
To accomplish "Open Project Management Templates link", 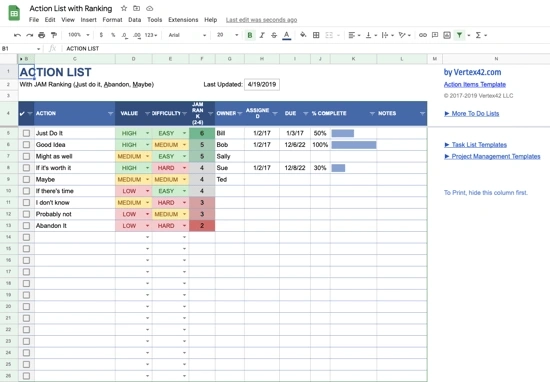I will 492,156.
